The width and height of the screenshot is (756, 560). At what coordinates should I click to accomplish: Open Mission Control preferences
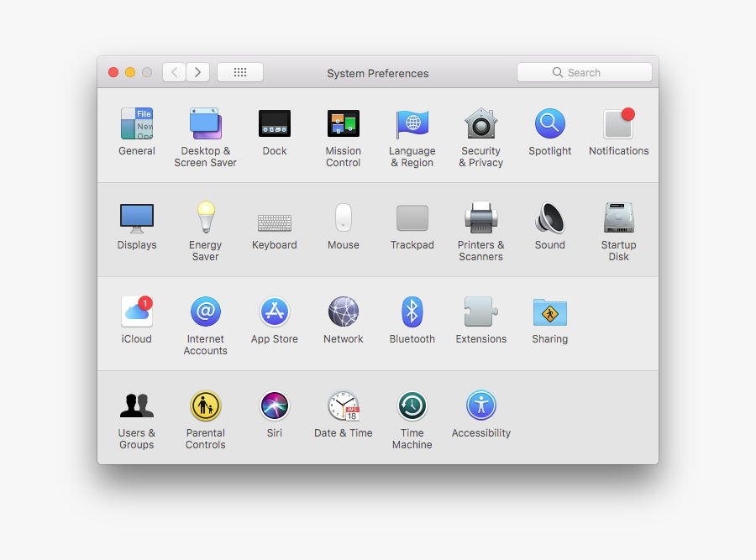(344, 124)
